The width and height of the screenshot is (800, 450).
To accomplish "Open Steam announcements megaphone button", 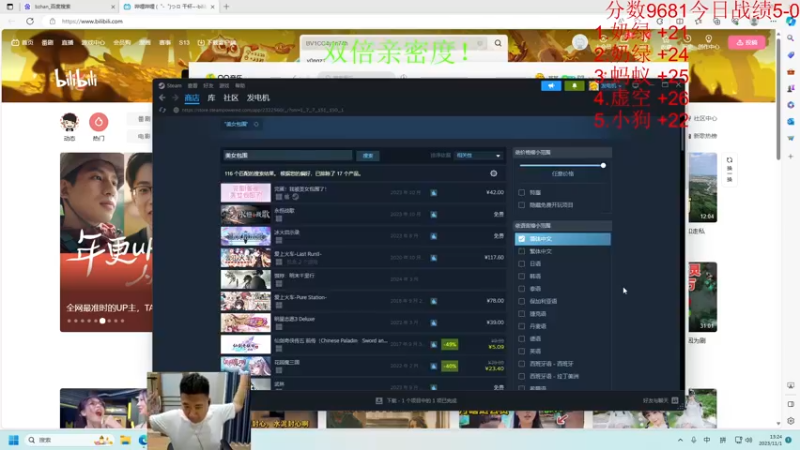I will (x=551, y=86).
